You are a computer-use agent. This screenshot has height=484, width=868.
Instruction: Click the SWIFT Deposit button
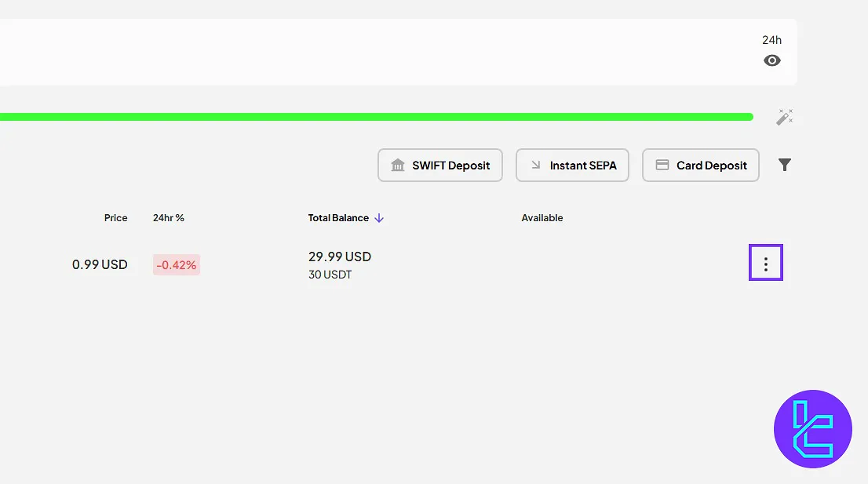(x=440, y=165)
